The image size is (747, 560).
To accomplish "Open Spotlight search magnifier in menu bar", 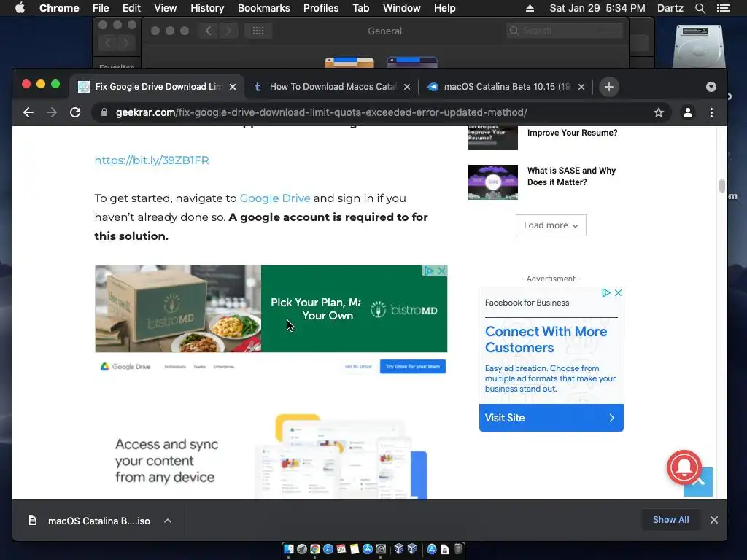I will (700, 8).
